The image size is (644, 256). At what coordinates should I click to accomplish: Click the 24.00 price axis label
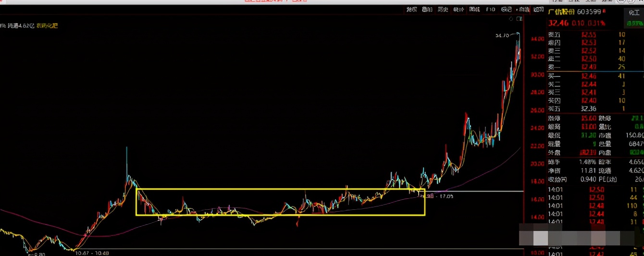[537, 128]
